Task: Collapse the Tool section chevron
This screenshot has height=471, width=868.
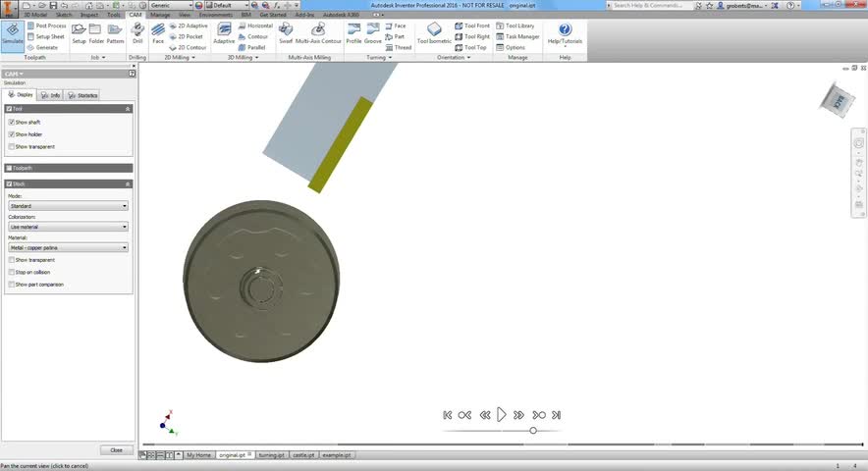Action: 128,109
